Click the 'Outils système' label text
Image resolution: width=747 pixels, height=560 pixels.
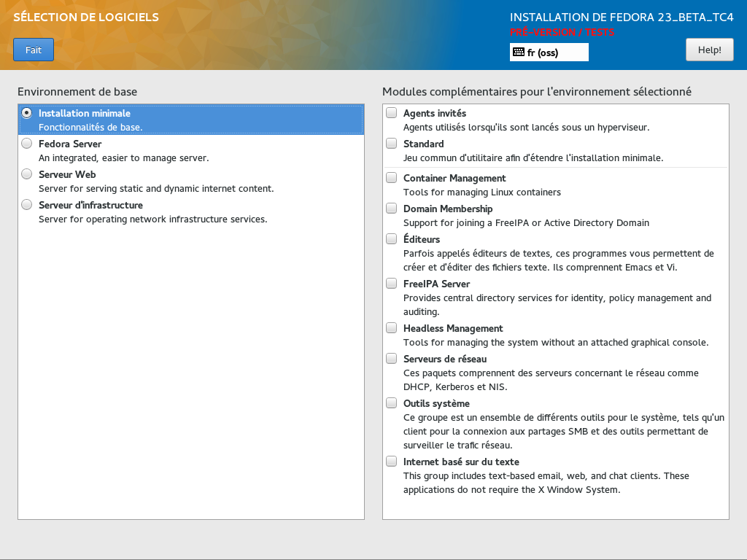pyautogui.click(x=436, y=403)
